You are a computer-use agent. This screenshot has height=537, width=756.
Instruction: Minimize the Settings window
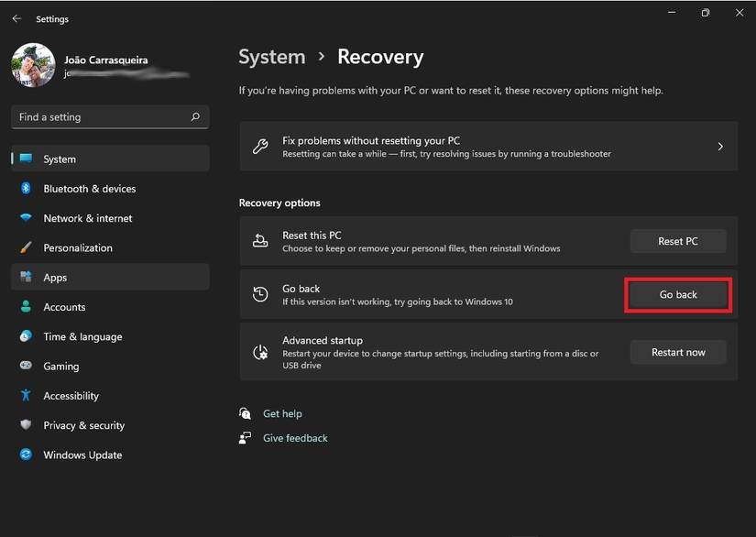click(672, 13)
